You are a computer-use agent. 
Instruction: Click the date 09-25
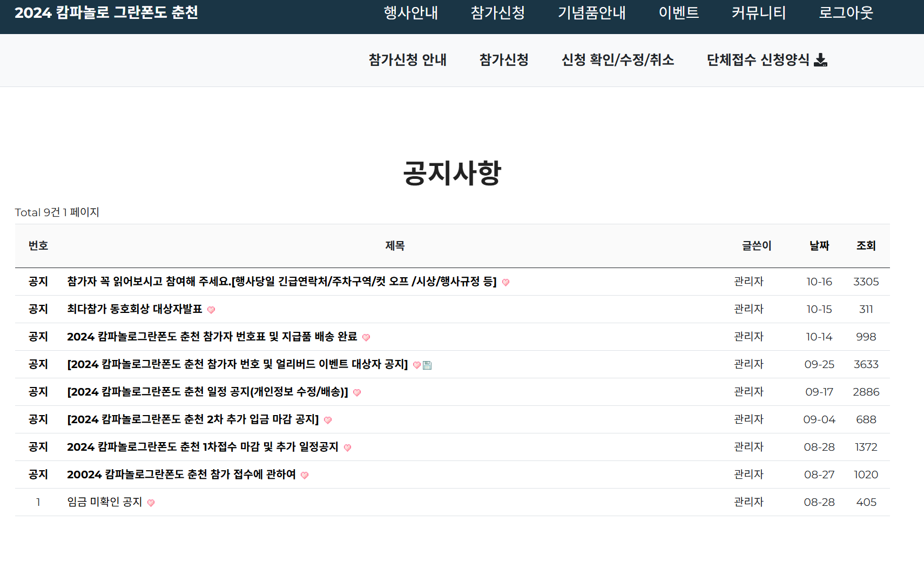tap(819, 364)
